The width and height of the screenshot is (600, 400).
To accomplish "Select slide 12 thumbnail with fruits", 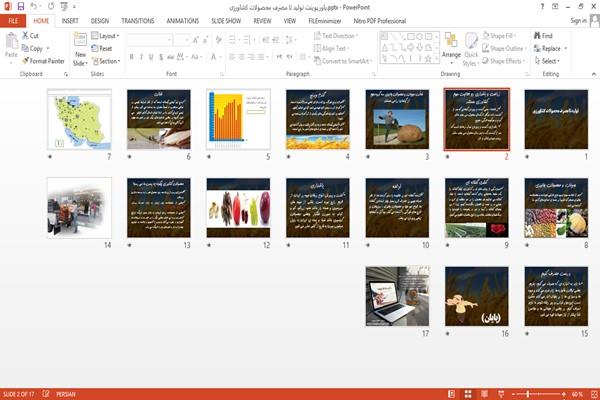I will pos(238,208).
